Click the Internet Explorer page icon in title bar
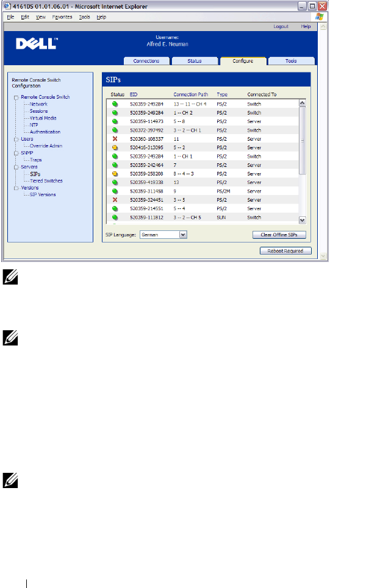Image resolution: width=391 pixels, height=588 pixels. pos(7,6)
